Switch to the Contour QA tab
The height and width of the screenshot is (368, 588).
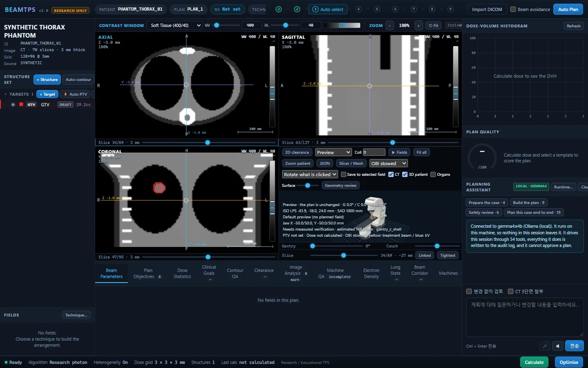235,274
